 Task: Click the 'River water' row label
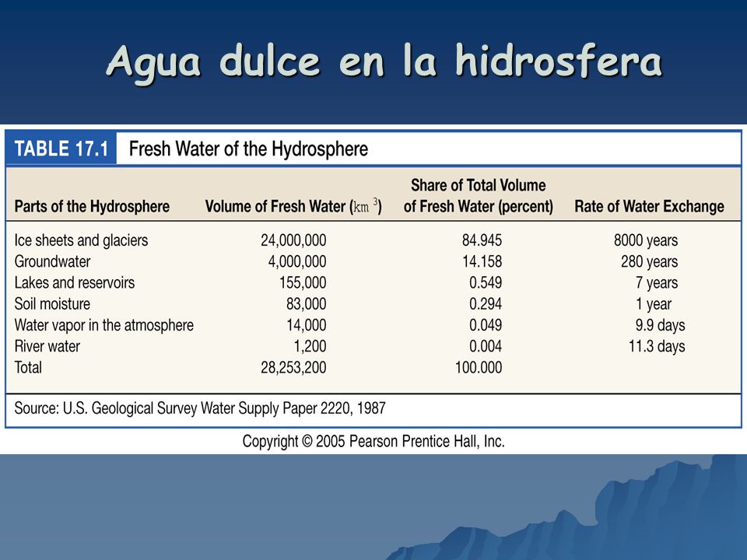pyautogui.click(x=47, y=346)
